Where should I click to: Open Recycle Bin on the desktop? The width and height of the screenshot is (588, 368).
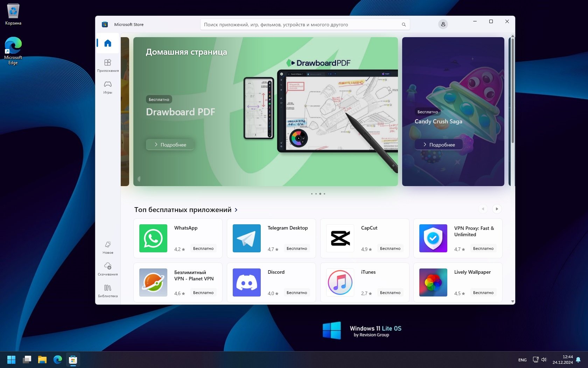(13, 15)
